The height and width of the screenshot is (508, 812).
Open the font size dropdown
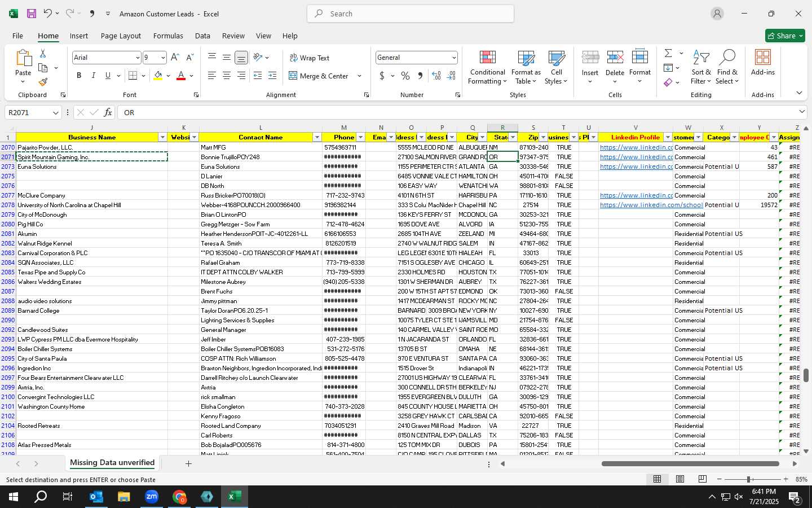[163, 58]
